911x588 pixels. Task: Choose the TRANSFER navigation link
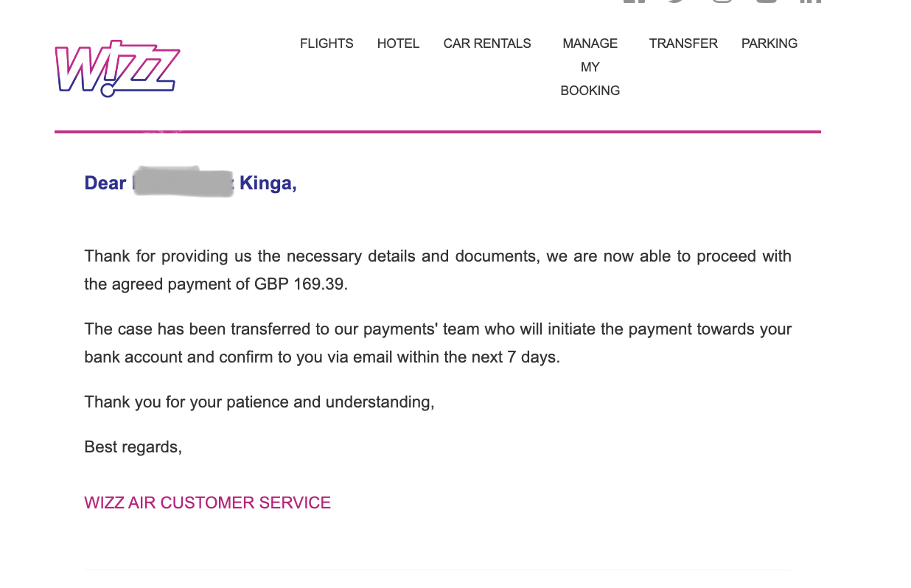[x=683, y=43]
